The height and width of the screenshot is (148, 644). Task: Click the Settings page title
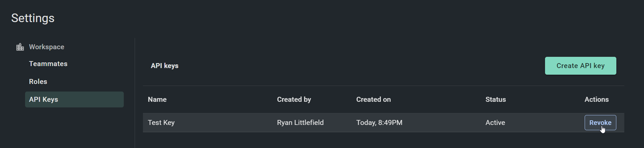[x=33, y=18]
